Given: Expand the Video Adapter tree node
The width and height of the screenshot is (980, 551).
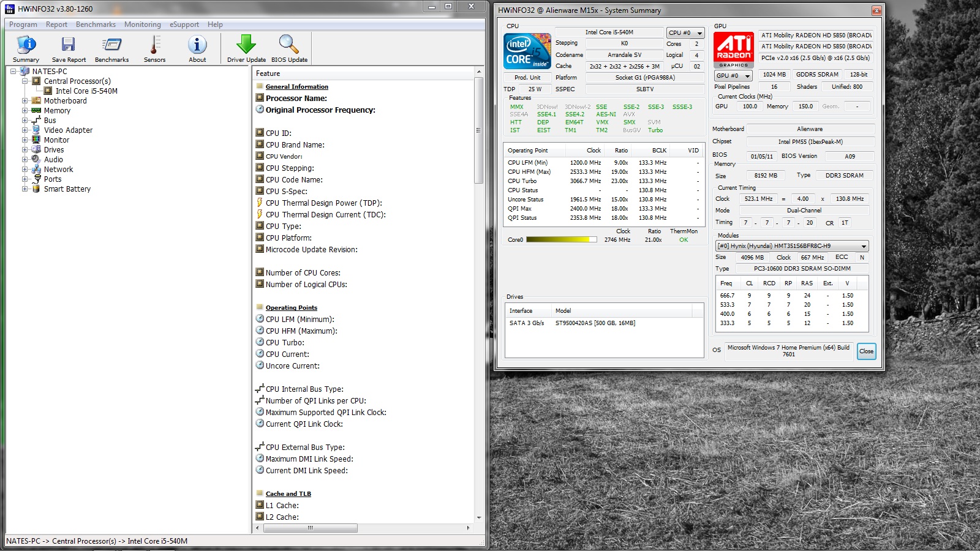Looking at the screenshot, I should point(25,130).
